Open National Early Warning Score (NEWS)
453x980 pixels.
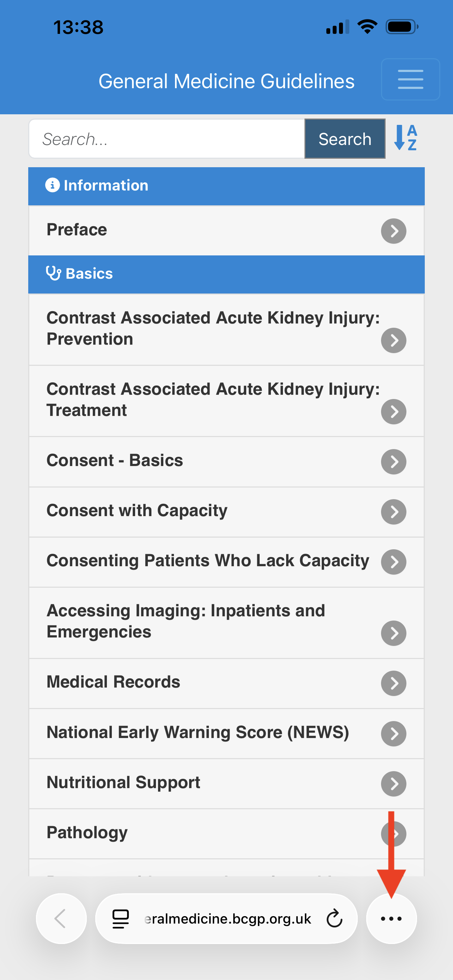coord(226,733)
